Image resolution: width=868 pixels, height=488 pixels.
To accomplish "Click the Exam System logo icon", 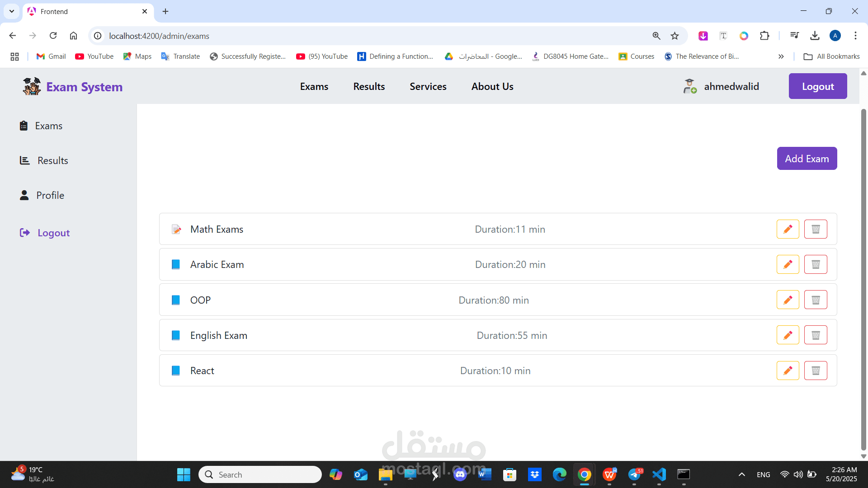I will pyautogui.click(x=32, y=86).
